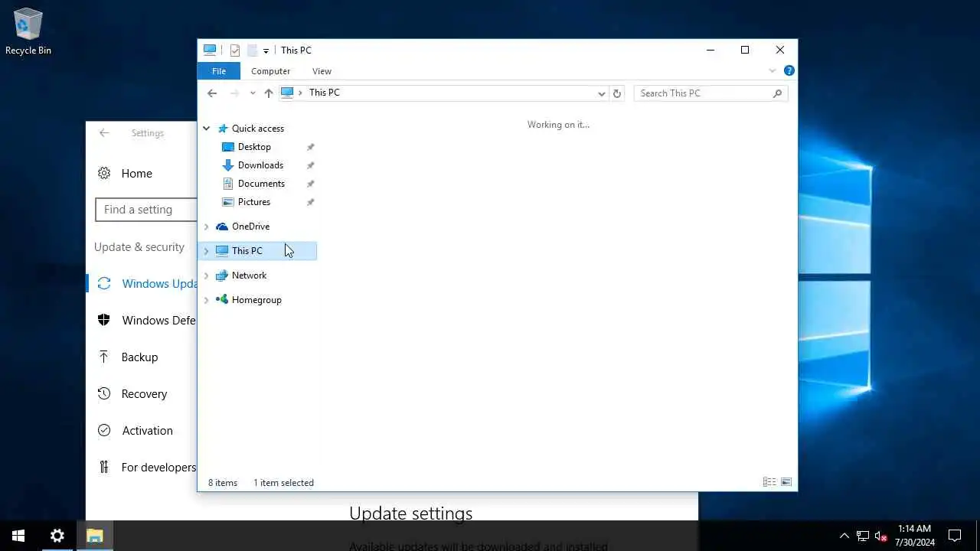Click the search magnifier icon
The image size is (980, 551).
(777, 93)
